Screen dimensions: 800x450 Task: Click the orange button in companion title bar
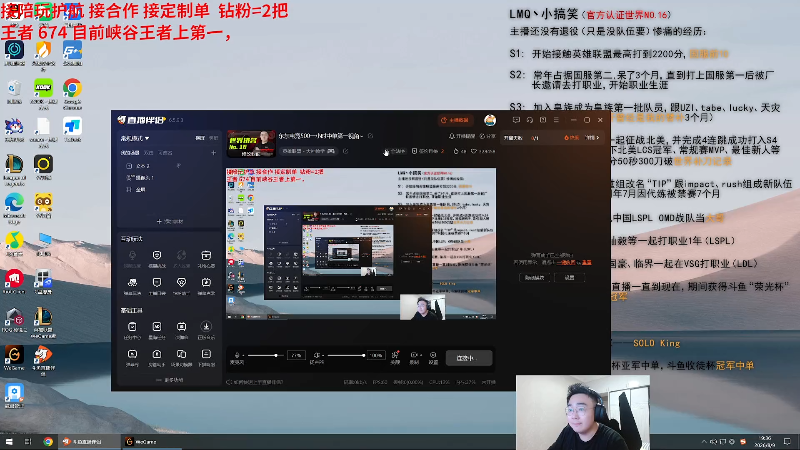tap(456, 120)
